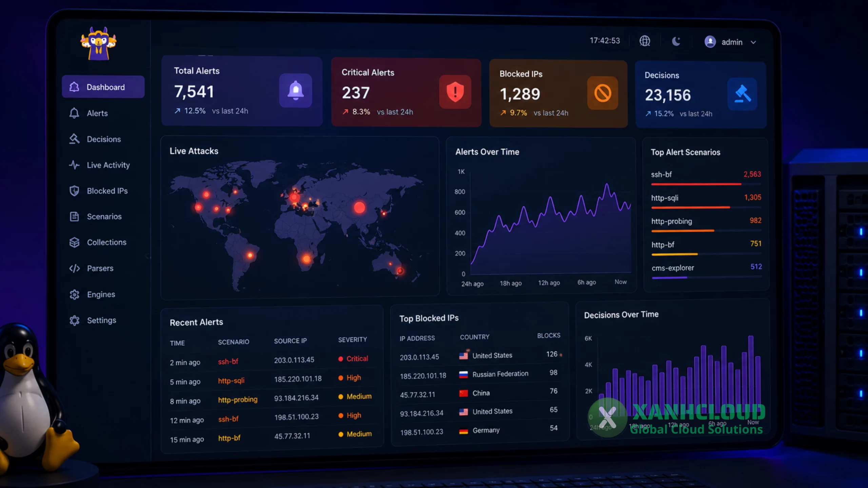Click the COUNTRY column header
The image size is (868, 488).
click(475, 337)
